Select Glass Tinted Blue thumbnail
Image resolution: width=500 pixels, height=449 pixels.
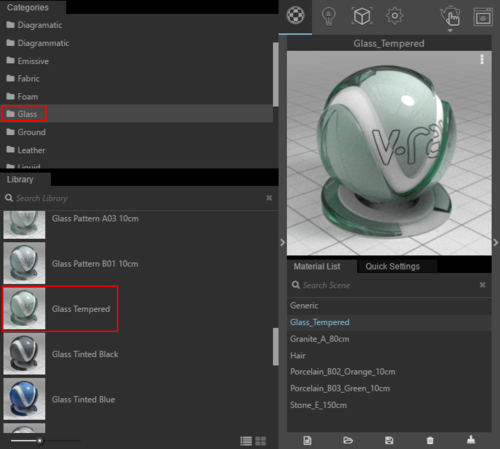pos(24,399)
